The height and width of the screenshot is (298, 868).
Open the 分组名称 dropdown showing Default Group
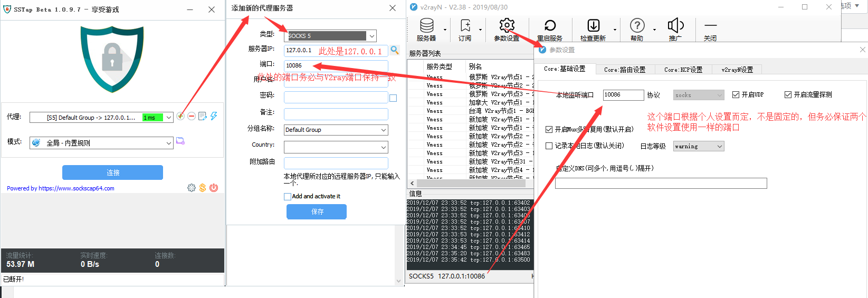click(x=336, y=130)
